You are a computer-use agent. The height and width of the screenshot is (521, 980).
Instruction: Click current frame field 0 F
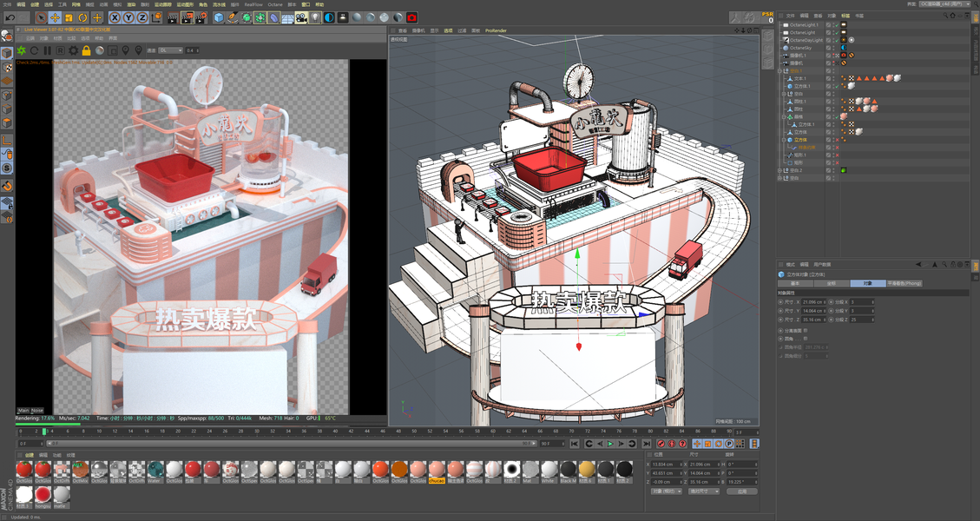(30, 444)
